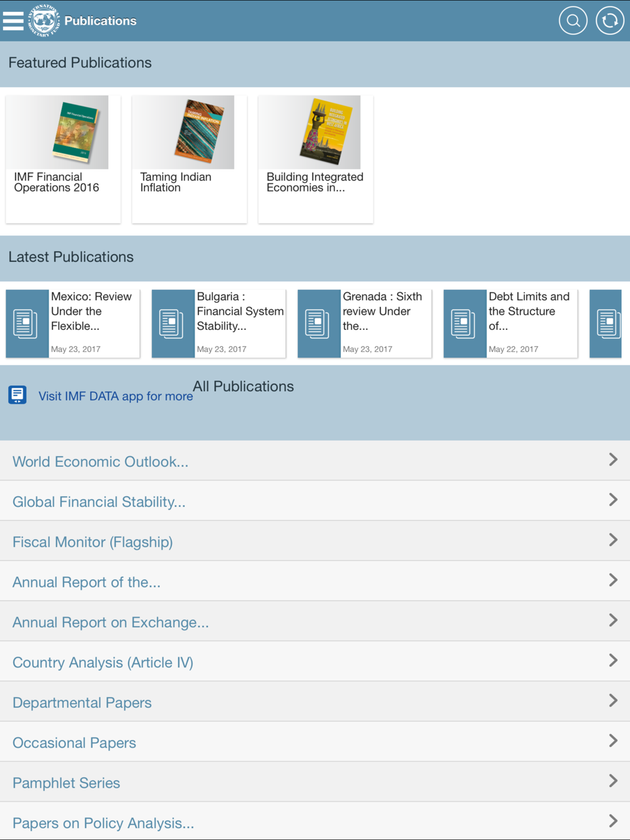The image size is (630, 840).
Task: Open the hamburger navigation menu
Action: coord(13,21)
